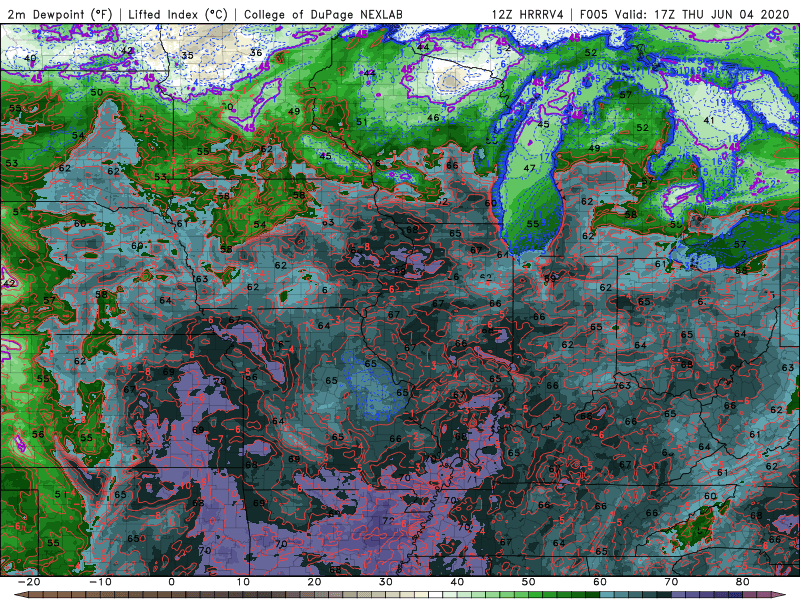The width and height of the screenshot is (800, 600).
Task: Click the '12Z HRRRV4' model run label
Action: pyautogui.click(x=528, y=14)
